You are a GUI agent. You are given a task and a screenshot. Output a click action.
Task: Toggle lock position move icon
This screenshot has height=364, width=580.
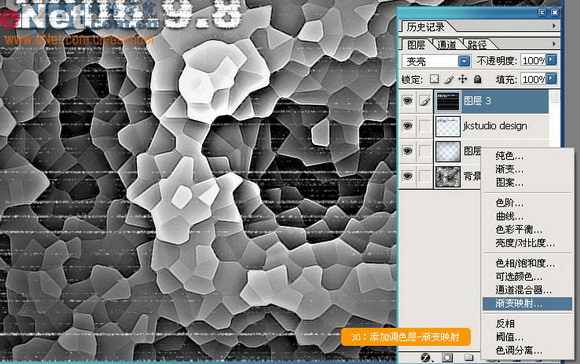[463, 79]
